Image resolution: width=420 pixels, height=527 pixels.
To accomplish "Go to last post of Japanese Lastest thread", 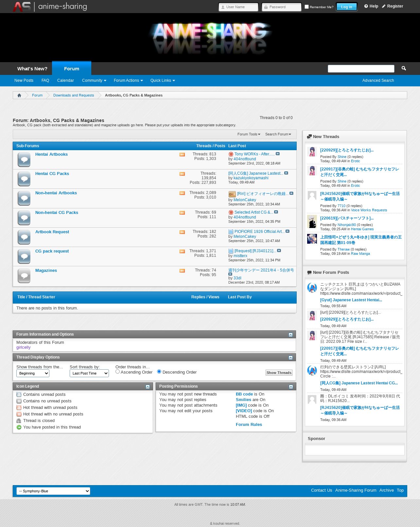I will point(286,173).
